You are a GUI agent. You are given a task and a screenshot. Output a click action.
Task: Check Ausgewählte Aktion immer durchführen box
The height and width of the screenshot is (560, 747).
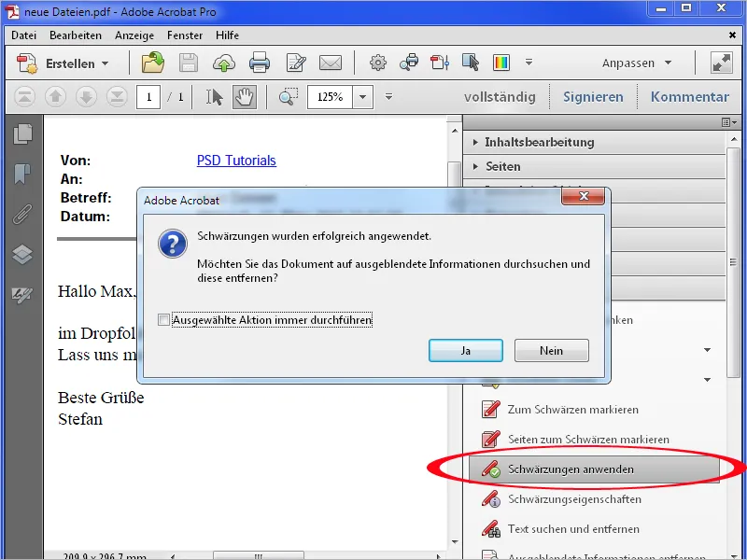(163, 319)
